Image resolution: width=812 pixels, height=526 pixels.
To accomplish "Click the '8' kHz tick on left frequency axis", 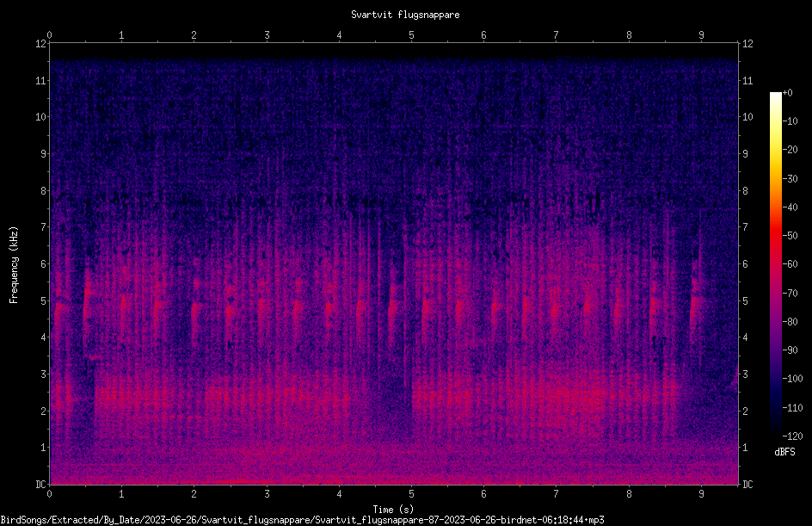I will 43,191.
